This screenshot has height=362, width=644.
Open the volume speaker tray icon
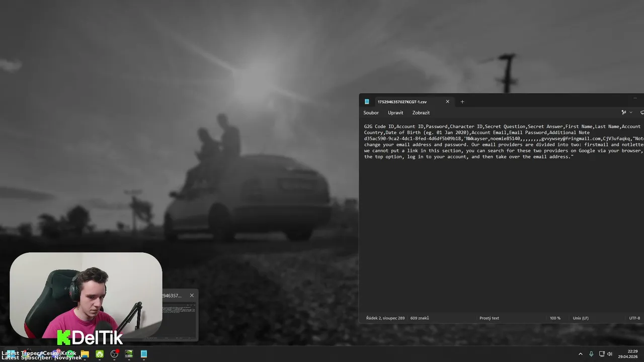[x=610, y=354]
